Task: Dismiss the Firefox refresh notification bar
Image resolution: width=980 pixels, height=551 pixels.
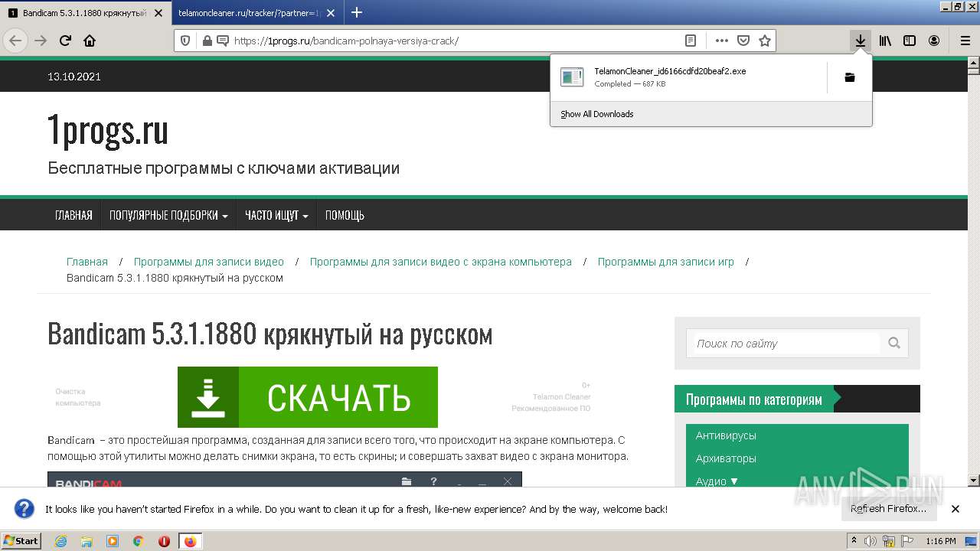Action: point(955,509)
